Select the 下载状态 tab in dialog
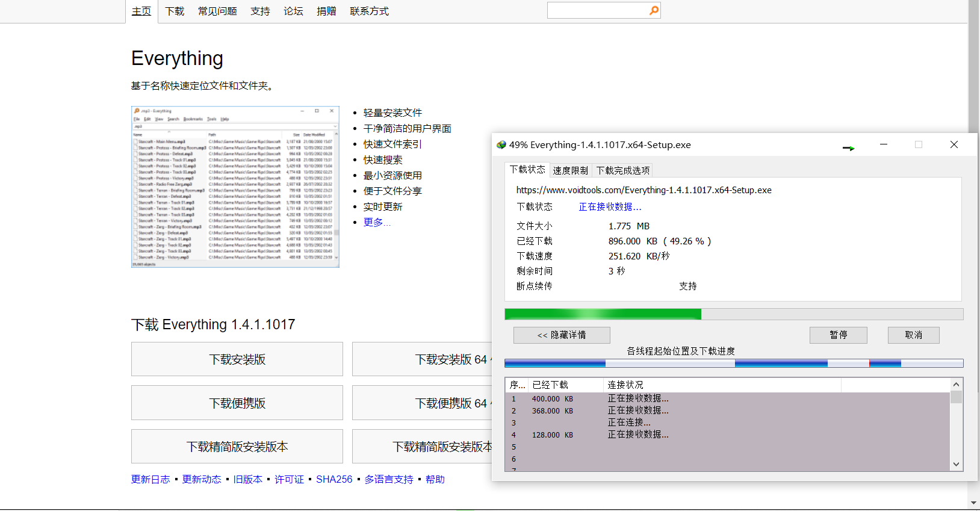Viewport: 980px width, 511px height. click(x=527, y=170)
